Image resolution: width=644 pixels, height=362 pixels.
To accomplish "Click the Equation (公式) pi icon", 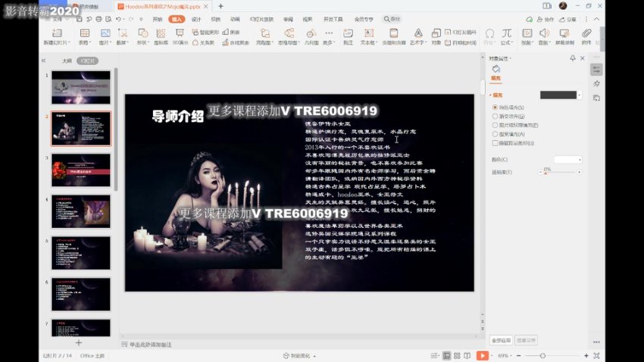I will 506,33.
